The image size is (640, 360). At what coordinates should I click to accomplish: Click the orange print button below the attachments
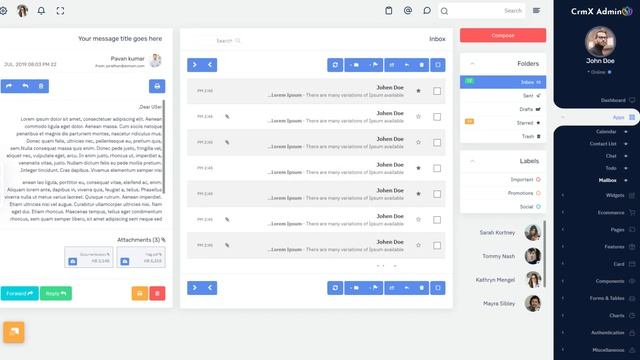[140, 293]
